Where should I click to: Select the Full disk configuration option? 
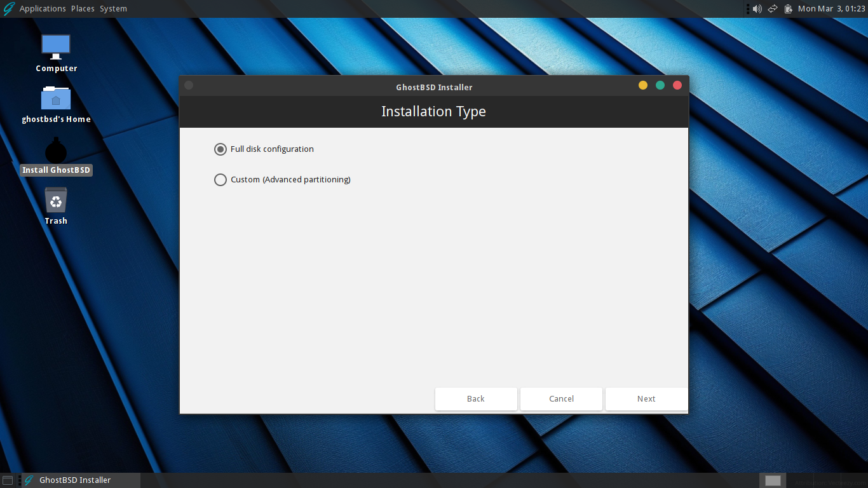click(220, 149)
